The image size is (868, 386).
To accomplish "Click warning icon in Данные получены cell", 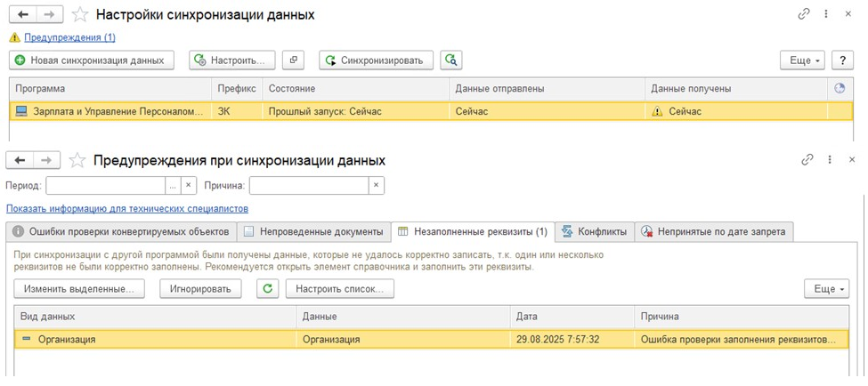I will [656, 112].
